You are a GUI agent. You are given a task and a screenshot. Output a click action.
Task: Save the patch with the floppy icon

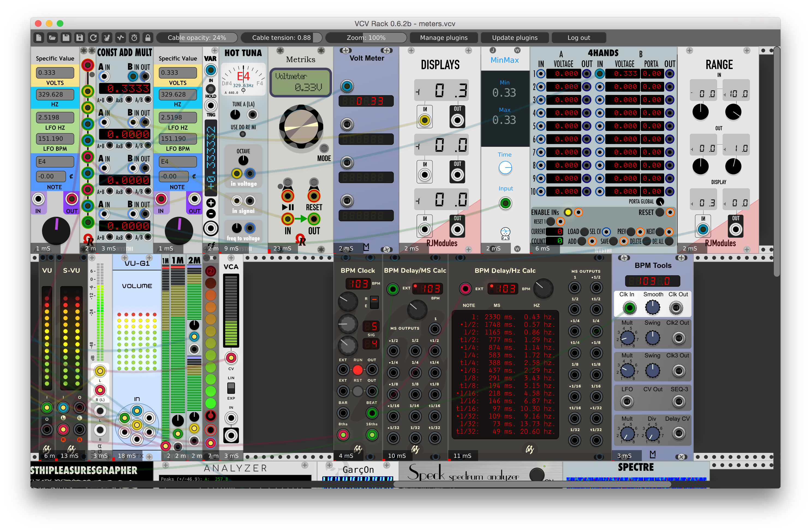coord(66,37)
